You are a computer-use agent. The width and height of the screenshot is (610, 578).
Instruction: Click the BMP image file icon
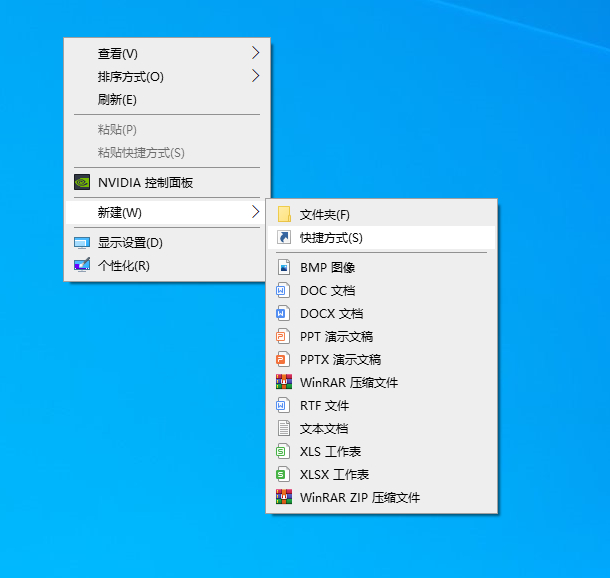(284, 267)
